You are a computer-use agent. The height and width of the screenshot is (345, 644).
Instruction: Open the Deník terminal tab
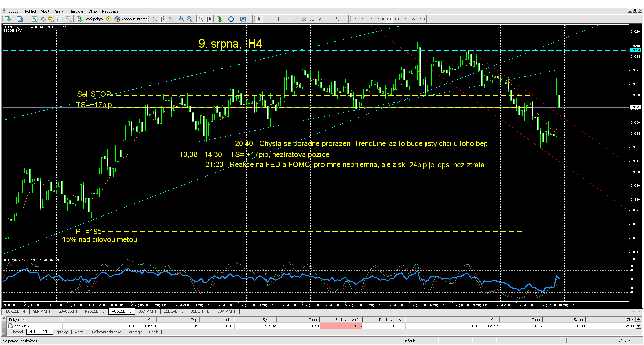point(153,332)
